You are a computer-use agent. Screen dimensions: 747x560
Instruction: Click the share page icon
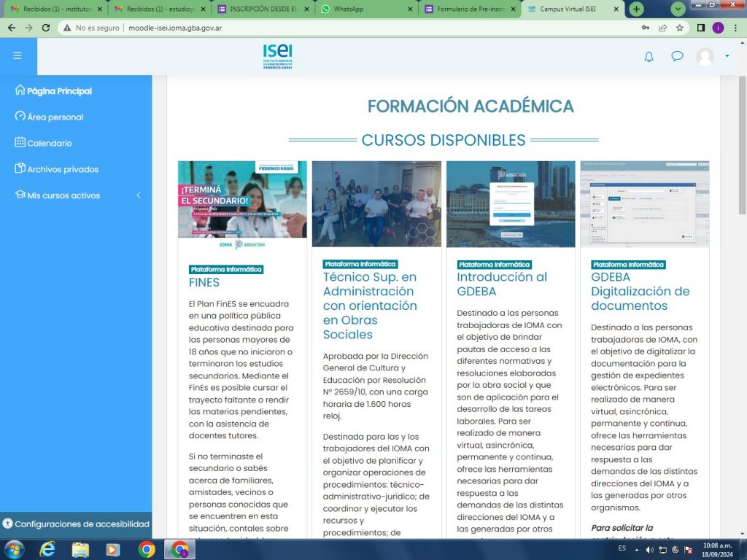click(662, 28)
